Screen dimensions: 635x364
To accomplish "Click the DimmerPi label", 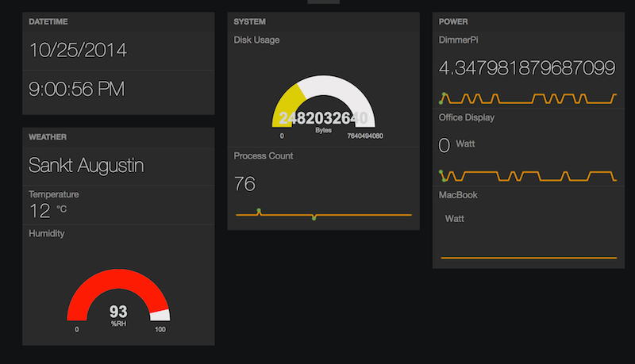I will [x=459, y=40].
